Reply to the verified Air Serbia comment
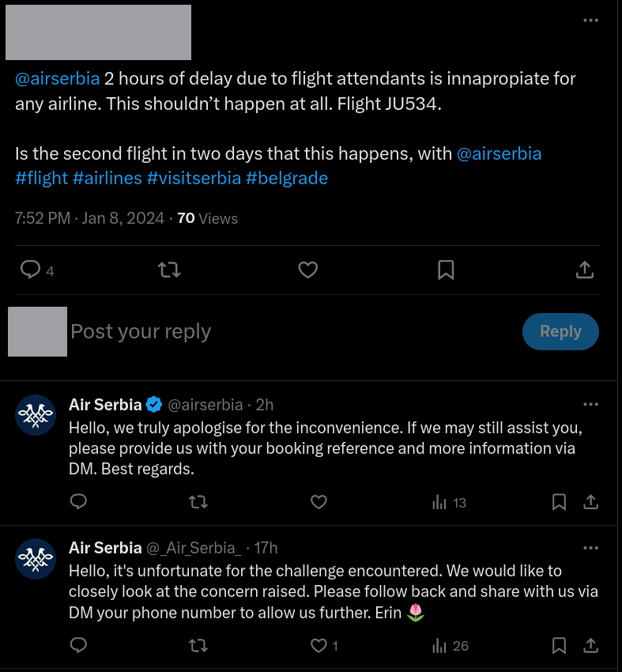 click(78, 502)
